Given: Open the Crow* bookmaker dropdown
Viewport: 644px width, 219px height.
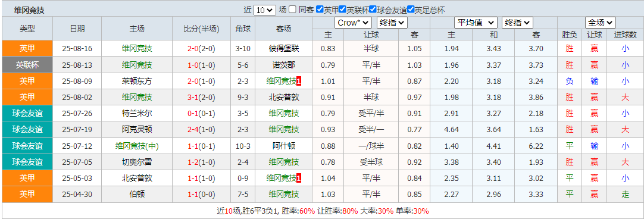Looking at the screenshot, I should pyautogui.click(x=353, y=23).
